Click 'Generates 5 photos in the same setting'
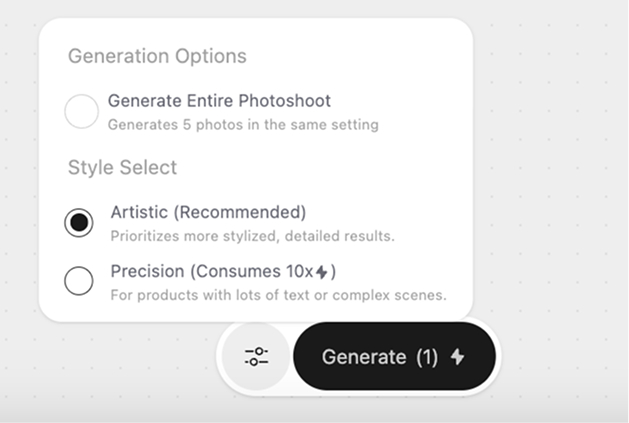The image size is (629, 423). 243,125
